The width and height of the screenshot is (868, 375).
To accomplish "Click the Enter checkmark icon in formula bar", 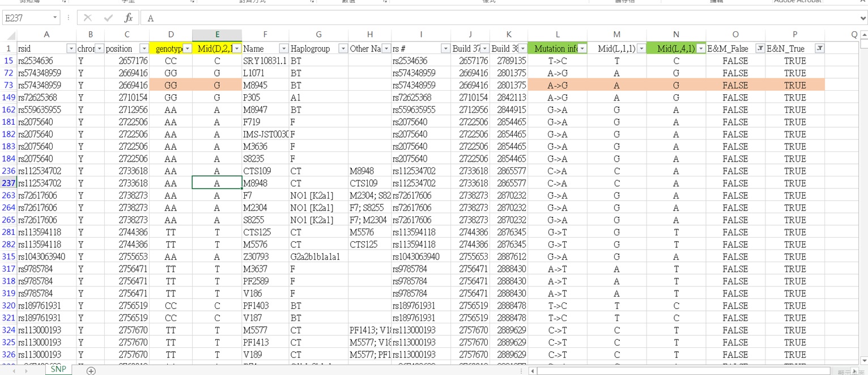I will (x=108, y=18).
